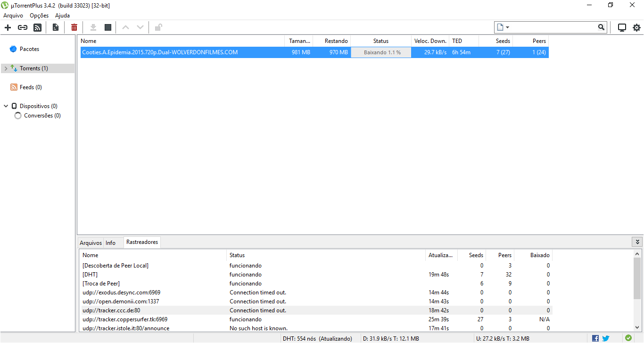This screenshot has width=644, height=343.
Task: Click the search magnifier icon
Action: [601, 27]
